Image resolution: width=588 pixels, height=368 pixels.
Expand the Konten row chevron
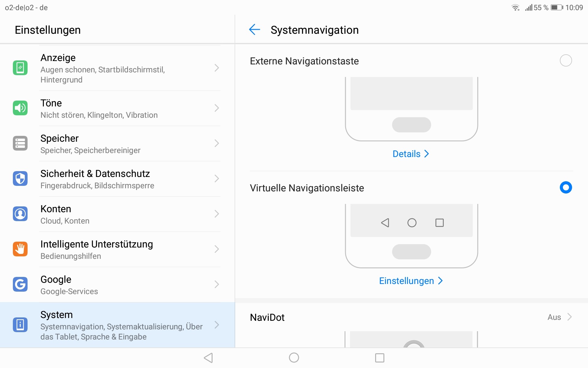(217, 214)
